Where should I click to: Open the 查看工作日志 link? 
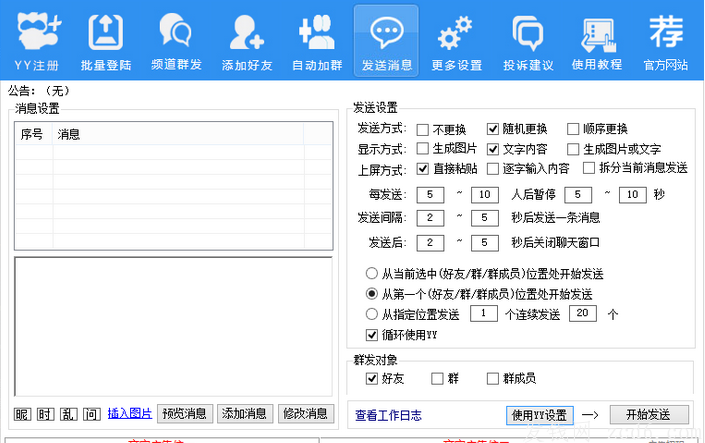(388, 416)
